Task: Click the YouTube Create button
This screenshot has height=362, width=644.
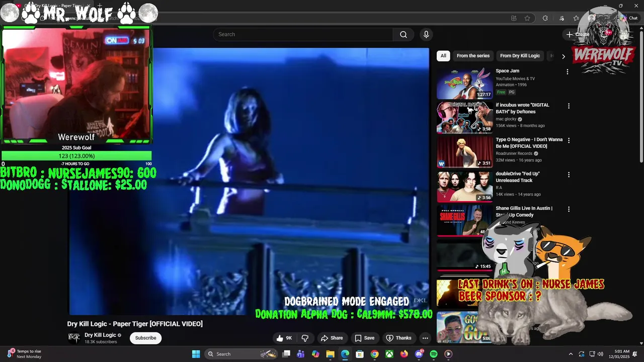Action: click(x=578, y=34)
